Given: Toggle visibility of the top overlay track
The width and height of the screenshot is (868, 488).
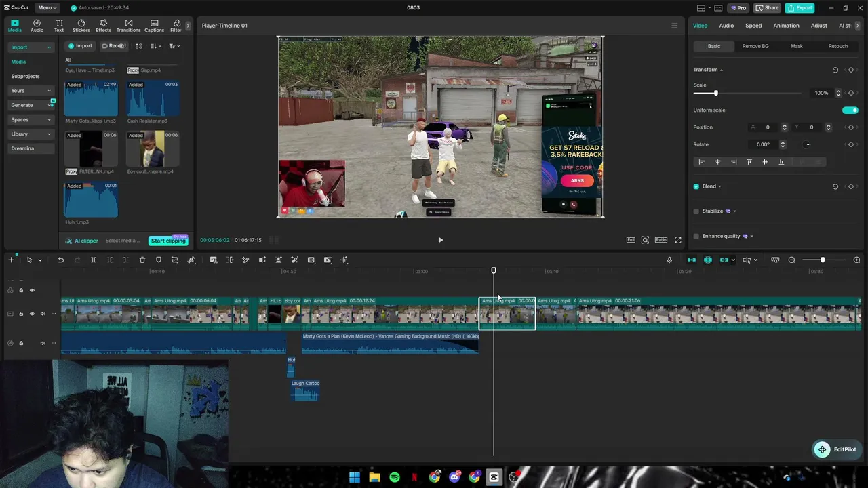Looking at the screenshot, I should (x=32, y=290).
